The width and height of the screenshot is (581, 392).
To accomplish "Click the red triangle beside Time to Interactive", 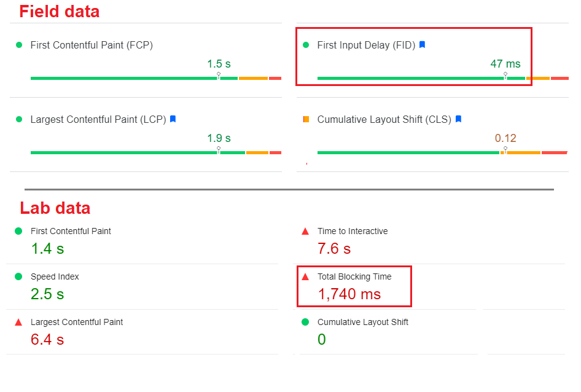I will tap(304, 231).
